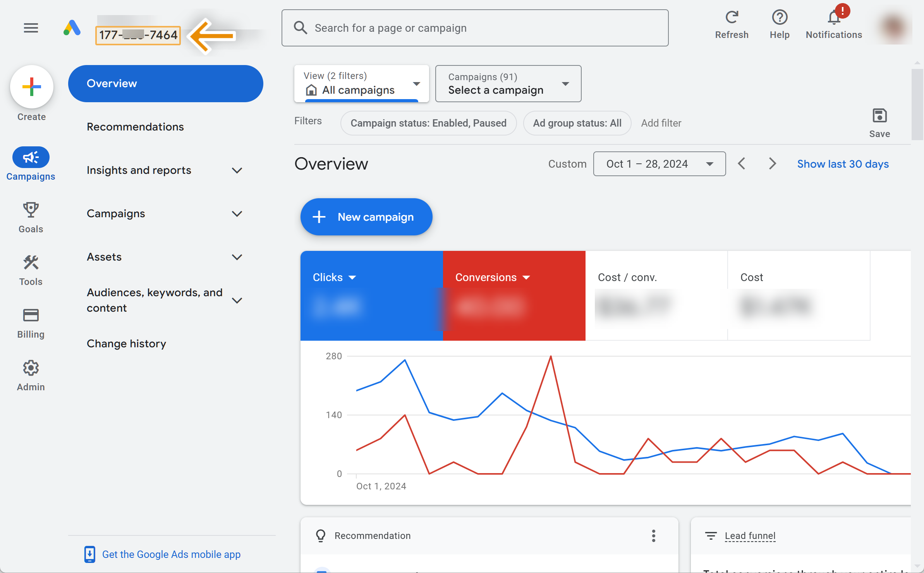Viewport: 924px width, 573px height.
Task: Open the hamburger main menu
Action: point(31,28)
